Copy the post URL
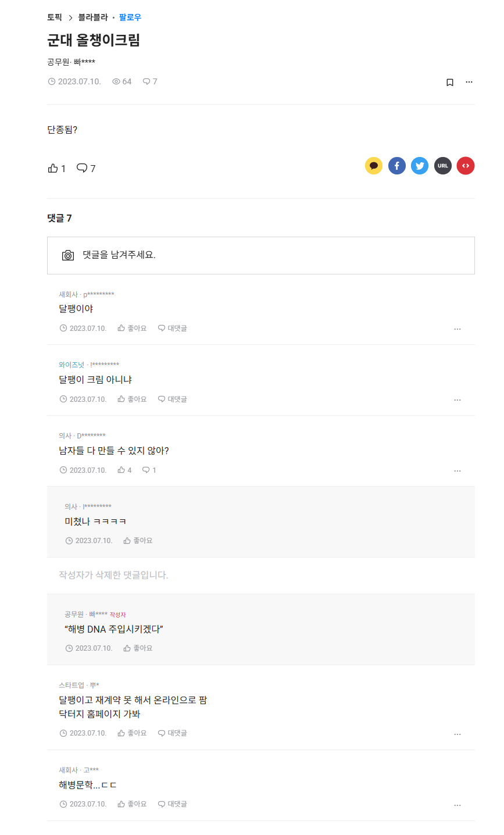 [443, 166]
